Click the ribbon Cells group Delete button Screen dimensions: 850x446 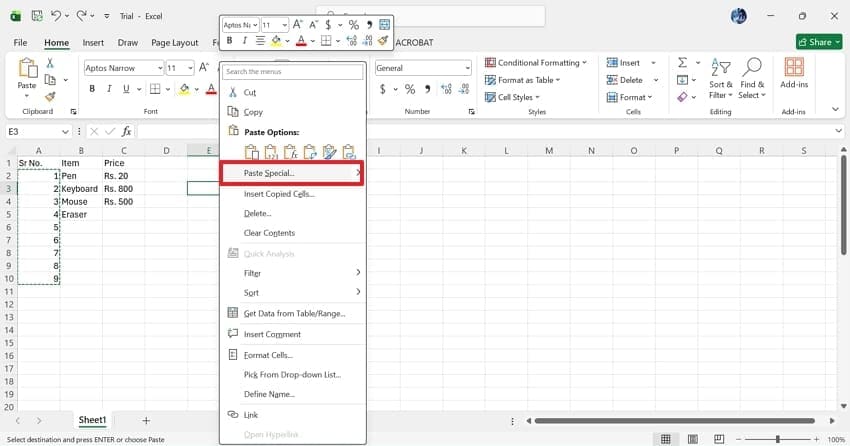click(624, 80)
